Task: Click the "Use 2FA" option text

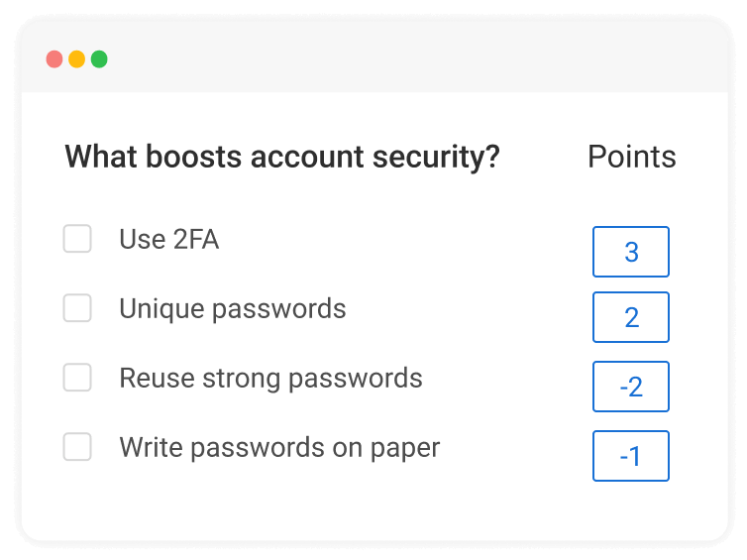Action: (168, 239)
